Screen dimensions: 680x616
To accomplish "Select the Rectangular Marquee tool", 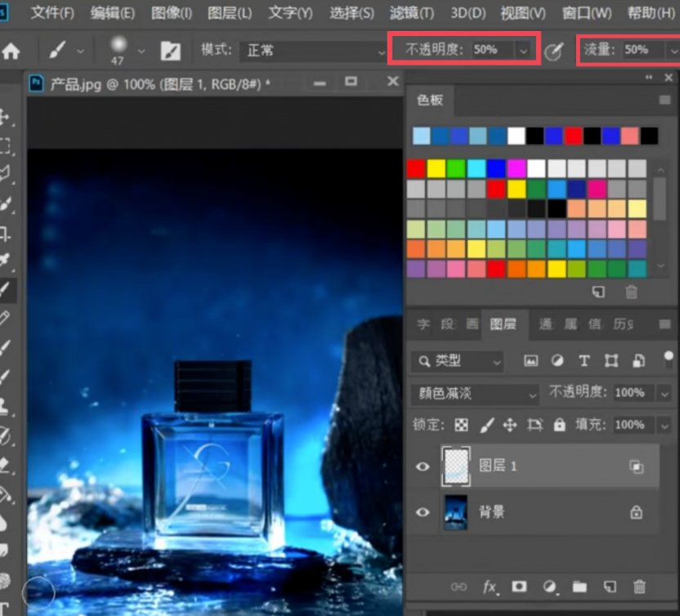I will click(5, 145).
